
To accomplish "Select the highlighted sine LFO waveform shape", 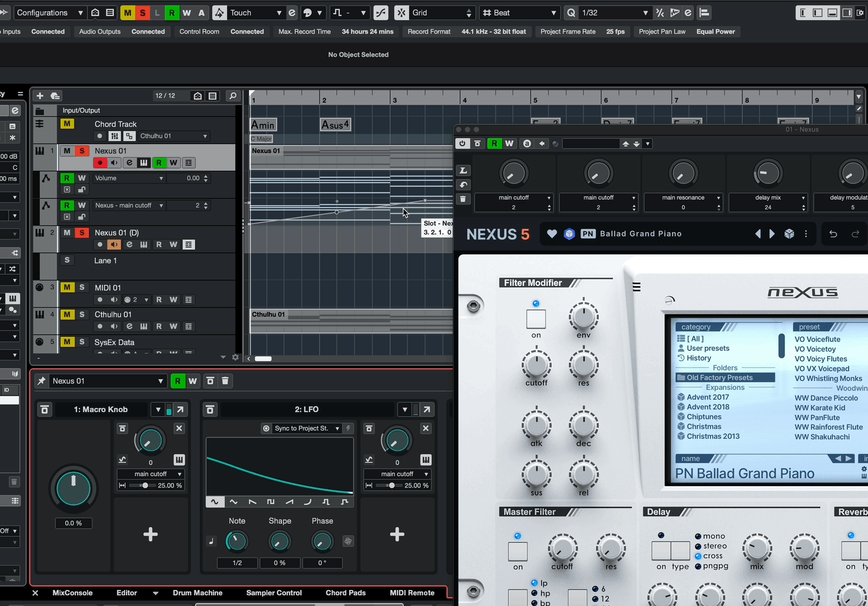I will tap(215, 502).
